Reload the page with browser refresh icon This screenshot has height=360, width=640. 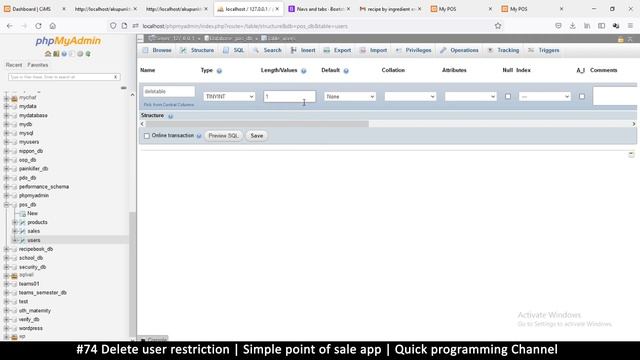(38, 26)
